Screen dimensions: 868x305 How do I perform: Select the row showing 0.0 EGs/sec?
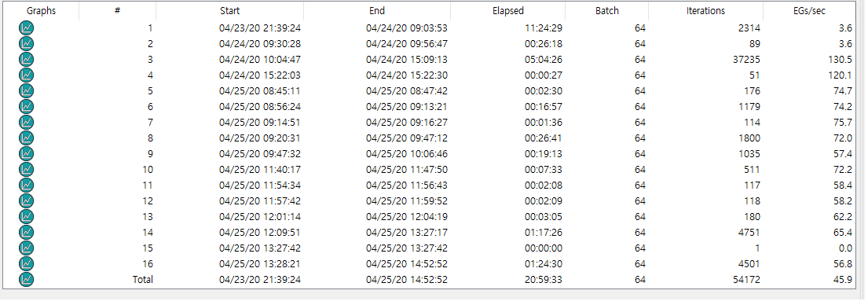[x=433, y=248]
